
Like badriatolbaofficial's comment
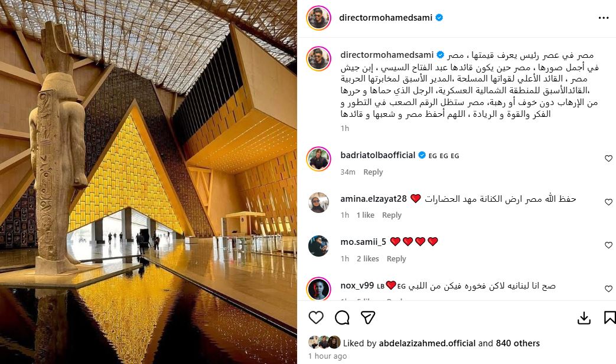608,159
